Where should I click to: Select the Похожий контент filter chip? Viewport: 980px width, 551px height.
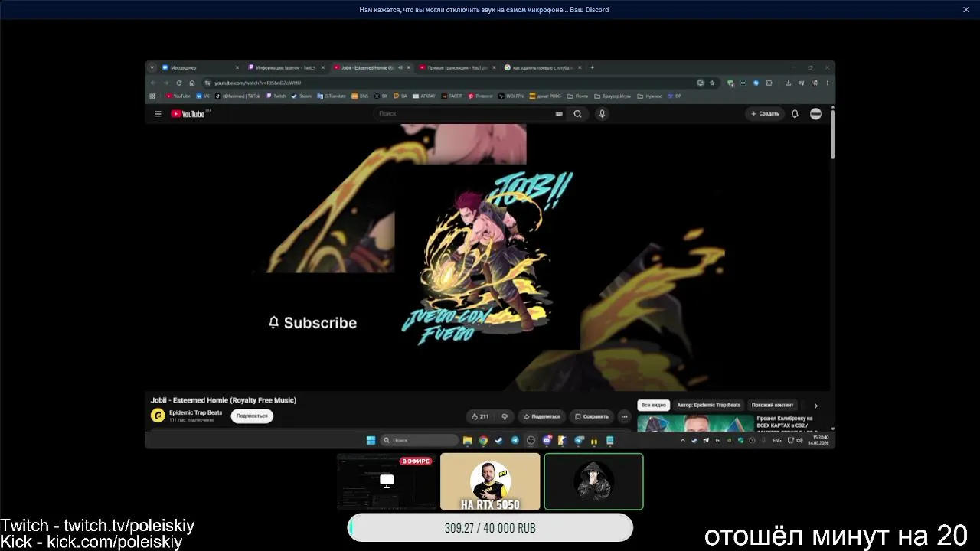coord(773,405)
